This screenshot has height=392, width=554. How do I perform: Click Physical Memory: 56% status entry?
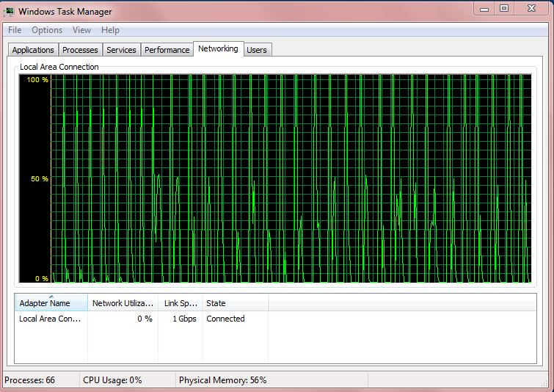(222, 380)
